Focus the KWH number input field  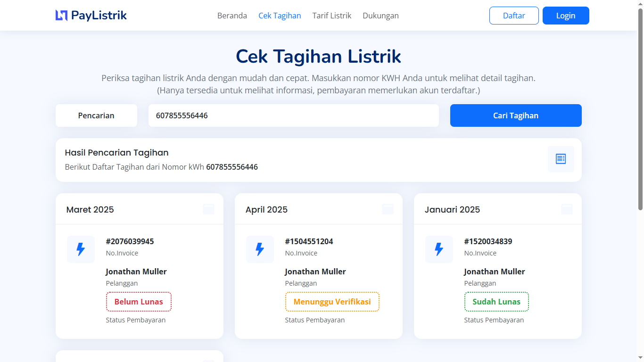294,115
